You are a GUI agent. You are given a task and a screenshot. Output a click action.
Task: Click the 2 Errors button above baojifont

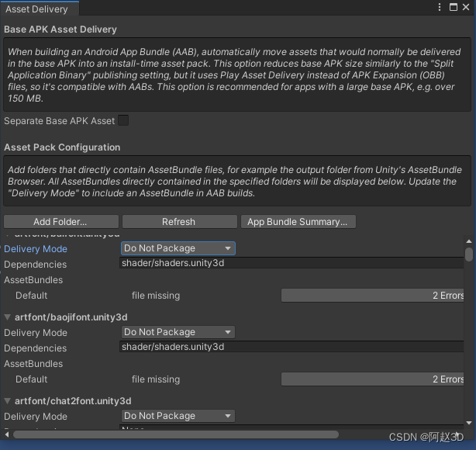[372, 296]
